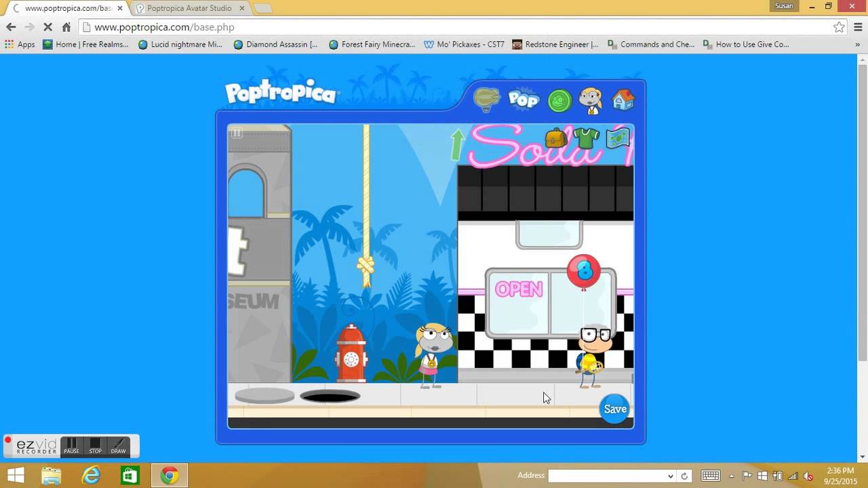Show hidden tray icons arrow

tap(732, 476)
